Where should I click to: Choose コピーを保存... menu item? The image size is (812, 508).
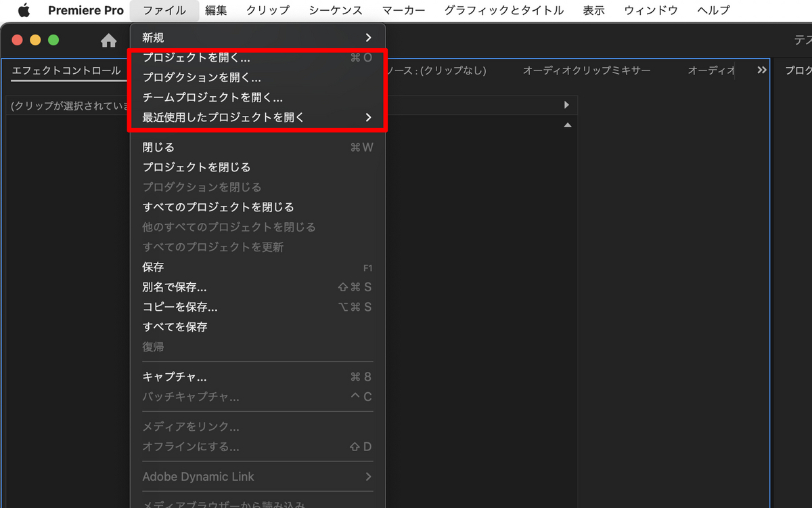257,307
